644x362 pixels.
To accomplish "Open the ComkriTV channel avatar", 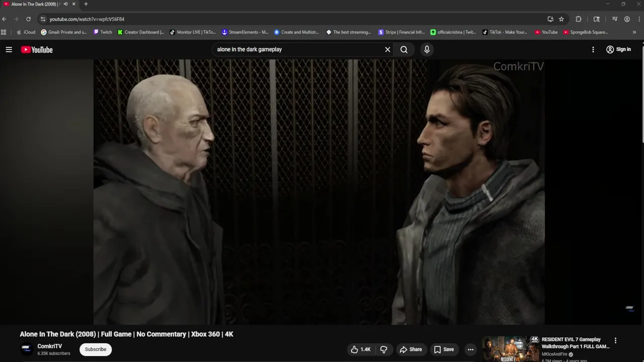I will tap(27, 349).
